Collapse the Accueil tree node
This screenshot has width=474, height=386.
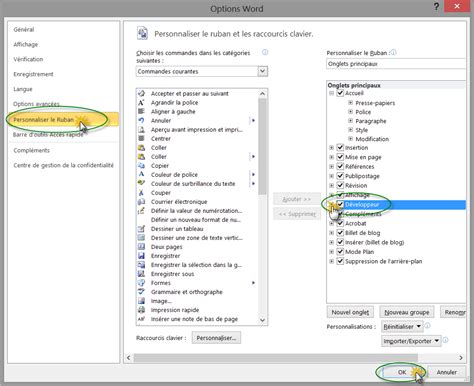pyautogui.click(x=331, y=93)
